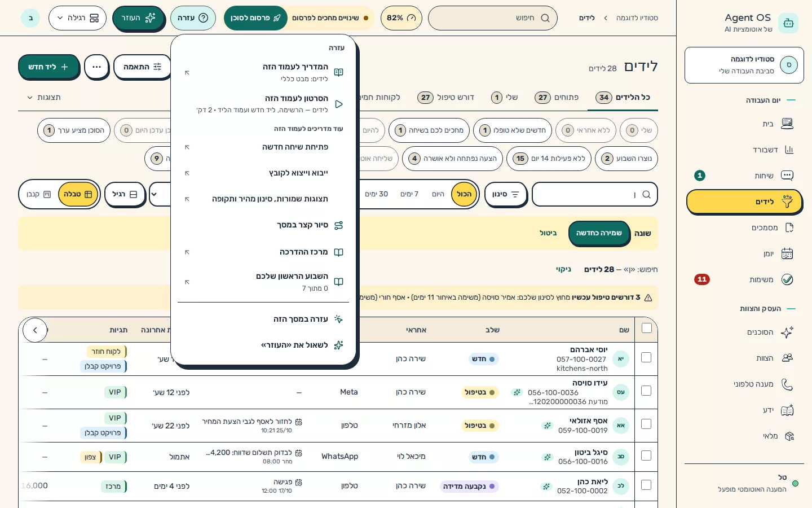Viewport: 812px width, 508px height.
Task: Select the checkbox for אסף אזולאי row
Action: point(646,424)
